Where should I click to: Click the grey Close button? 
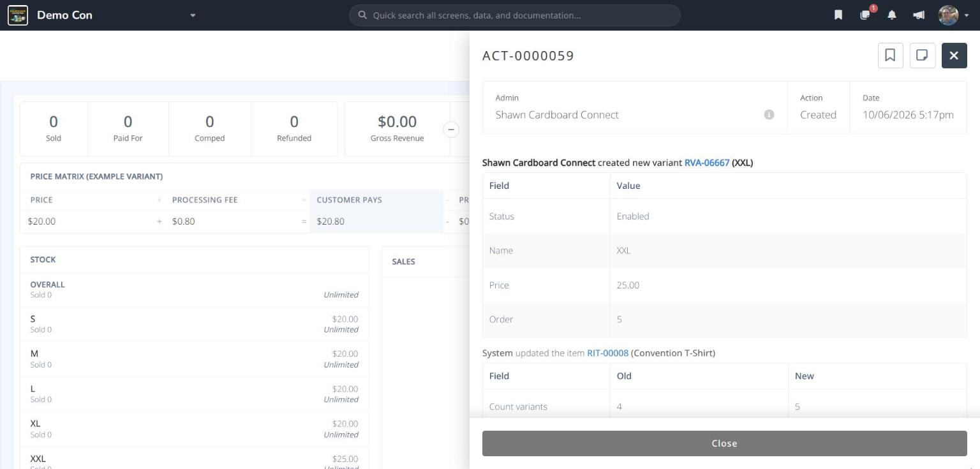(x=724, y=443)
